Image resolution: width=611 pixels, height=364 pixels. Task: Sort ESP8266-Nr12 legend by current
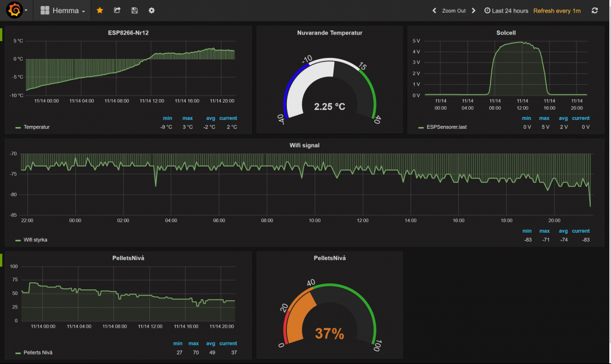click(228, 118)
